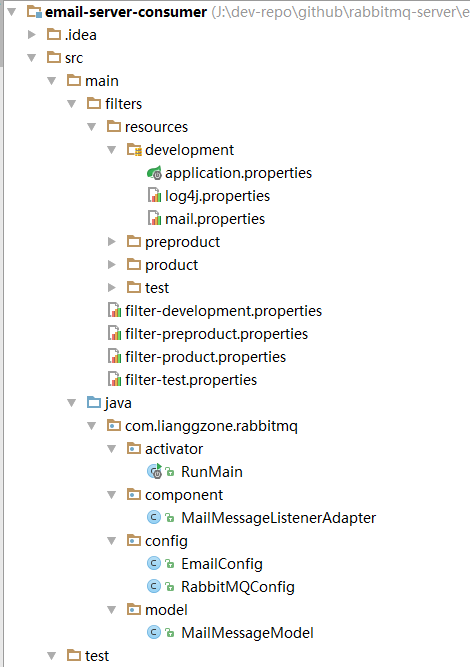
Task: Click the blue java source root icon
Action: pos(94,402)
